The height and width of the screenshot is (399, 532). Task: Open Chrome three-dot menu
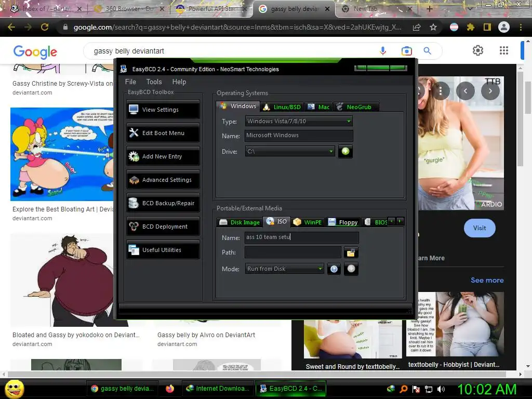click(x=521, y=27)
